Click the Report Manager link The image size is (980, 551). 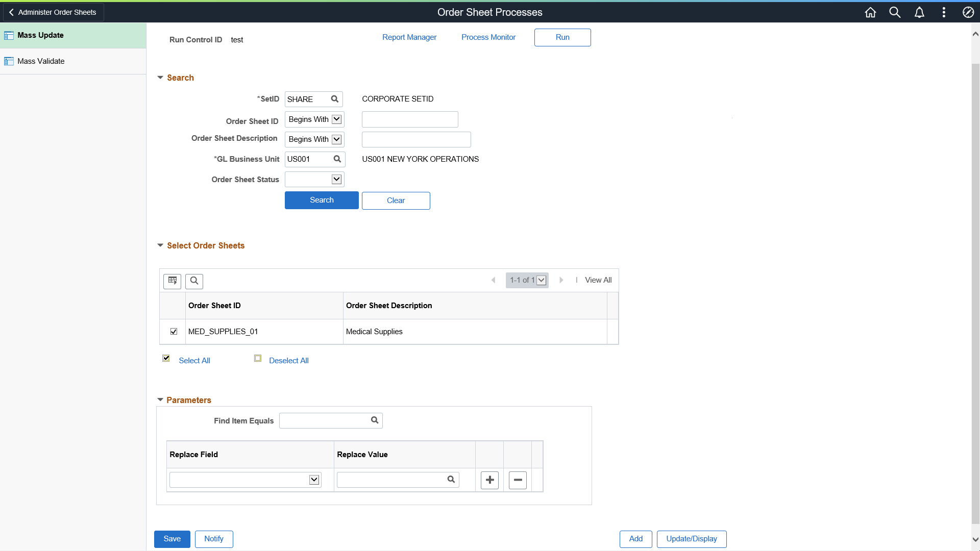click(409, 37)
